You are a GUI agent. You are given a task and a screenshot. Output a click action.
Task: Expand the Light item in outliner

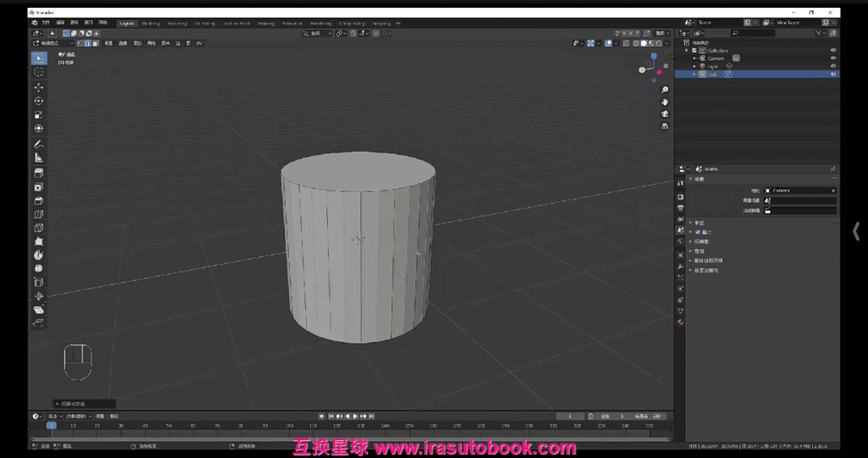click(x=695, y=66)
